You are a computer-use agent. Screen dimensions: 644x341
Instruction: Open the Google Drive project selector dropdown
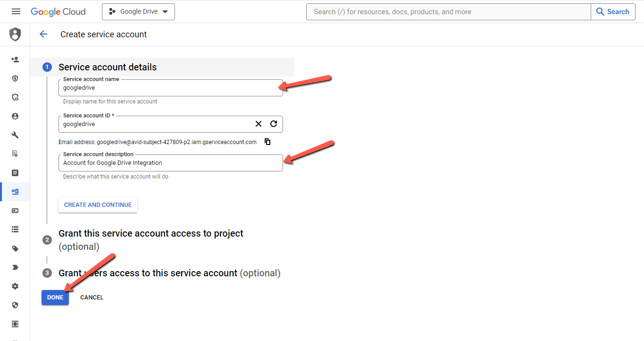point(138,12)
